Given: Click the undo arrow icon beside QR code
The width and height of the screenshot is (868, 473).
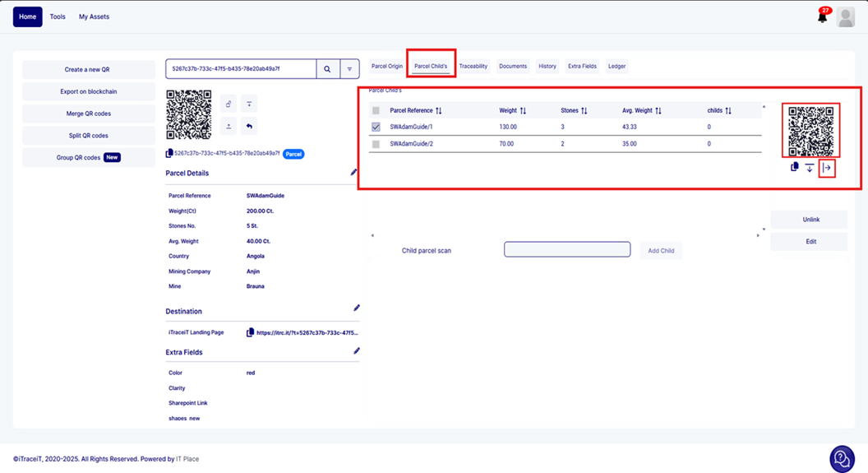Looking at the screenshot, I should click(248, 126).
